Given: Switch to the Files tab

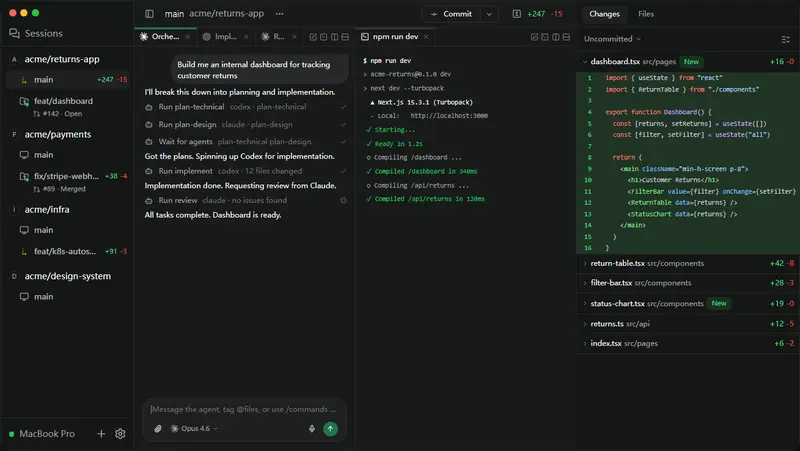Looking at the screenshot, I should point(645,14).
